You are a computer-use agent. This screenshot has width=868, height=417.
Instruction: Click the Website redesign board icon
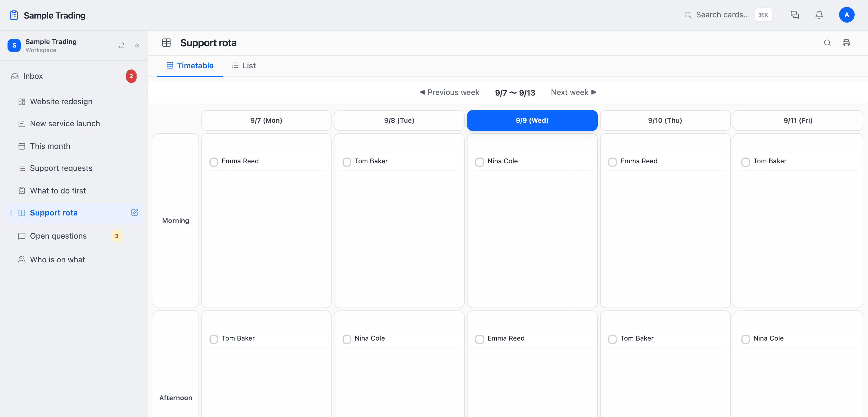(22, 102)
